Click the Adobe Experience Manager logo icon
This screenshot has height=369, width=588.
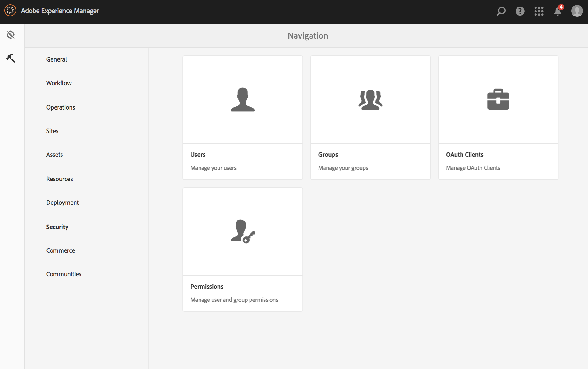pyautogui.click(x=10, y=11)
